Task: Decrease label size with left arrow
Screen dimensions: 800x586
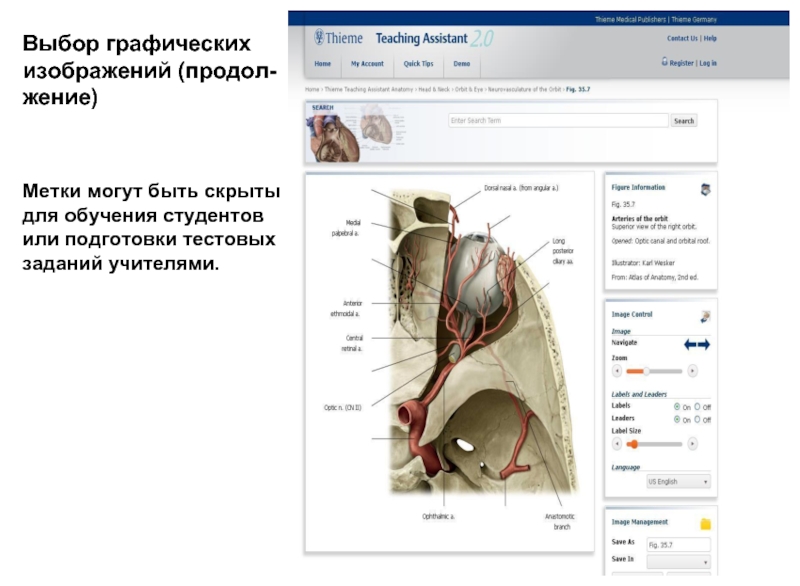Action: 617,444
